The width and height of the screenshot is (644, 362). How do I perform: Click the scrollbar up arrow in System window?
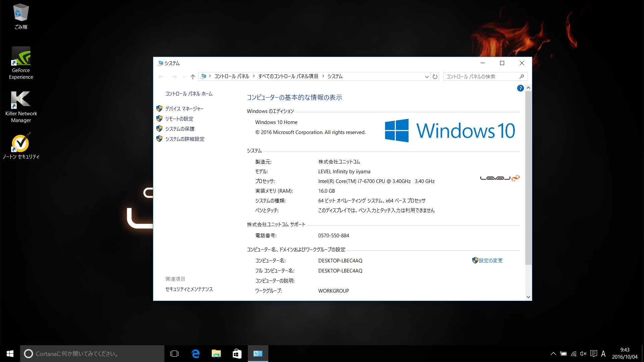[x=528, y=88]
